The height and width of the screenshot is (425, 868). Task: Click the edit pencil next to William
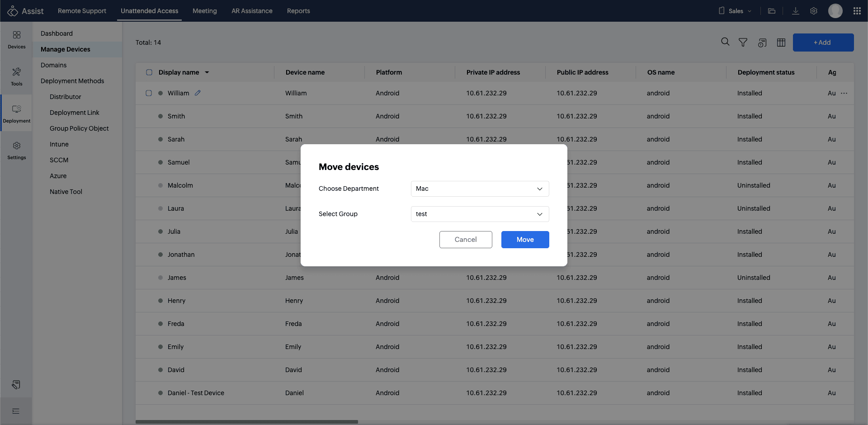[198, 93]
